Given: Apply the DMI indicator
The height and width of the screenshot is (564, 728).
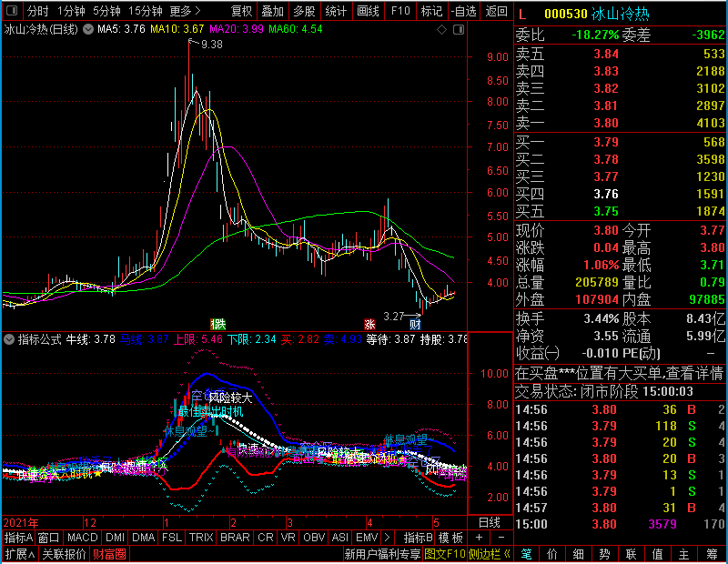Looking at the screenshot, I should click(116, 538).
